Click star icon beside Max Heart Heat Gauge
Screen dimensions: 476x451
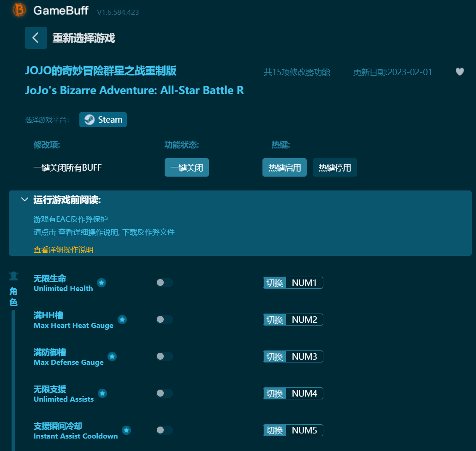pyautogui.click(x=122, y=320)
